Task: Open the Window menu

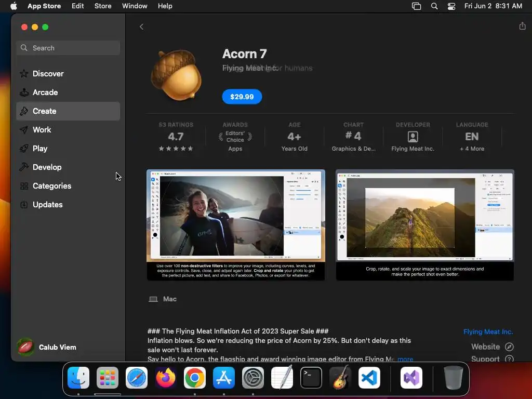Action: (135, 6)
